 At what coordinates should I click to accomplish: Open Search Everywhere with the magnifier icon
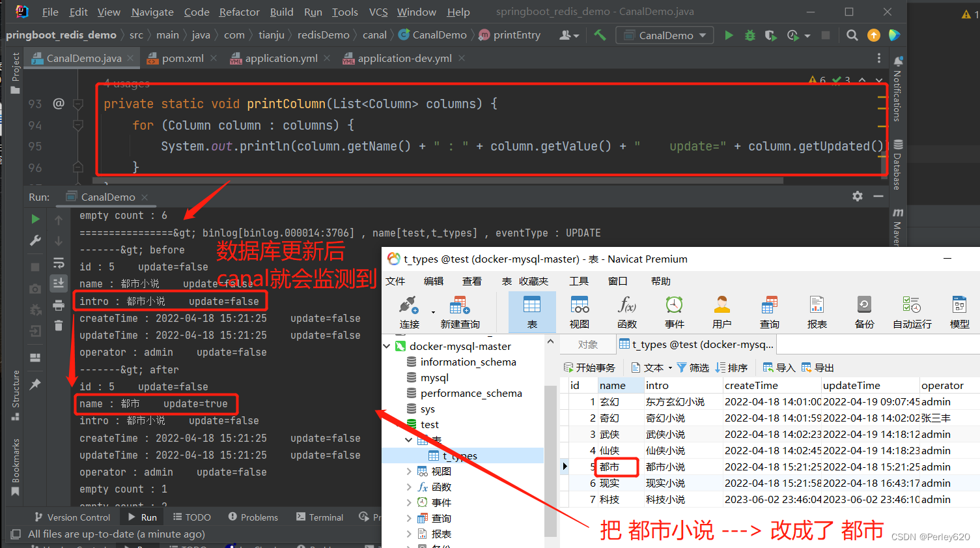[x=852, y=35]
